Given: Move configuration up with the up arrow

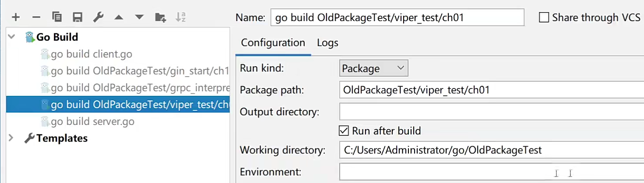Looking at the screenshot, I should (x=119, y=18).
